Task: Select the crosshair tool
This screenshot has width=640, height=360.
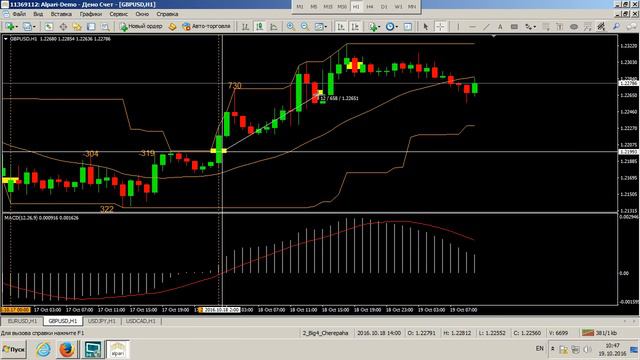Action: point(440,27)
